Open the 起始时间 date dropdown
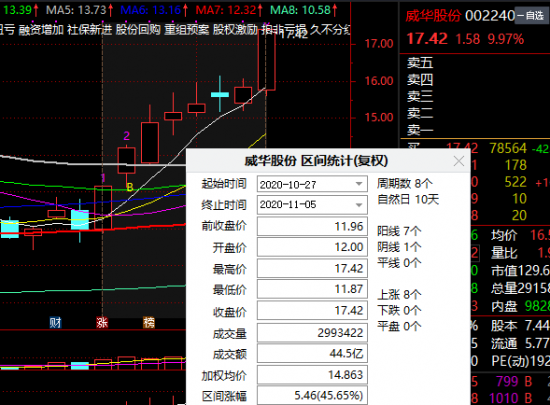550x405 pixels. pyautogui.click(x=358, y=184)
